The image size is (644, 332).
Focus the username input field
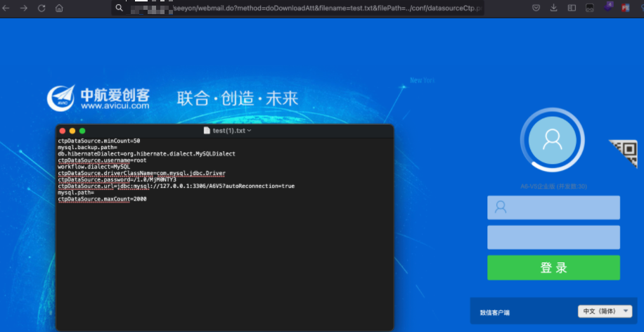tap(553, 207)
